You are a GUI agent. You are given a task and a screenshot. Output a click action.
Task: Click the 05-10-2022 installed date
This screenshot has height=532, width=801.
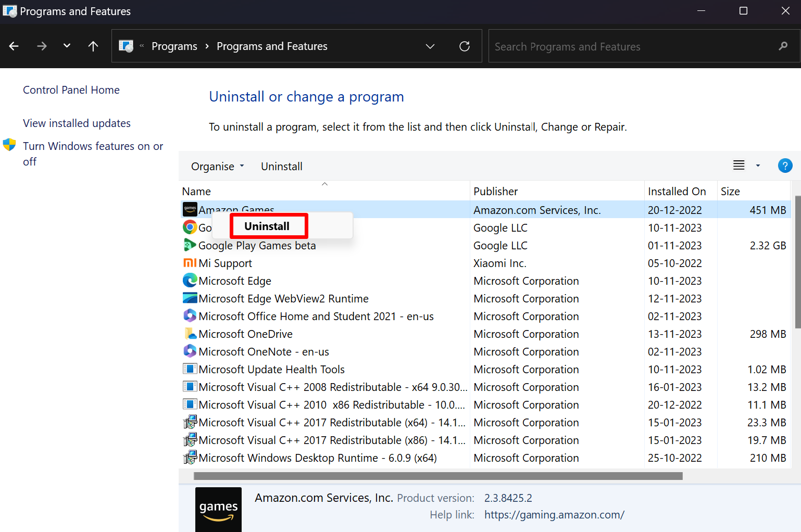pos(675,263)
